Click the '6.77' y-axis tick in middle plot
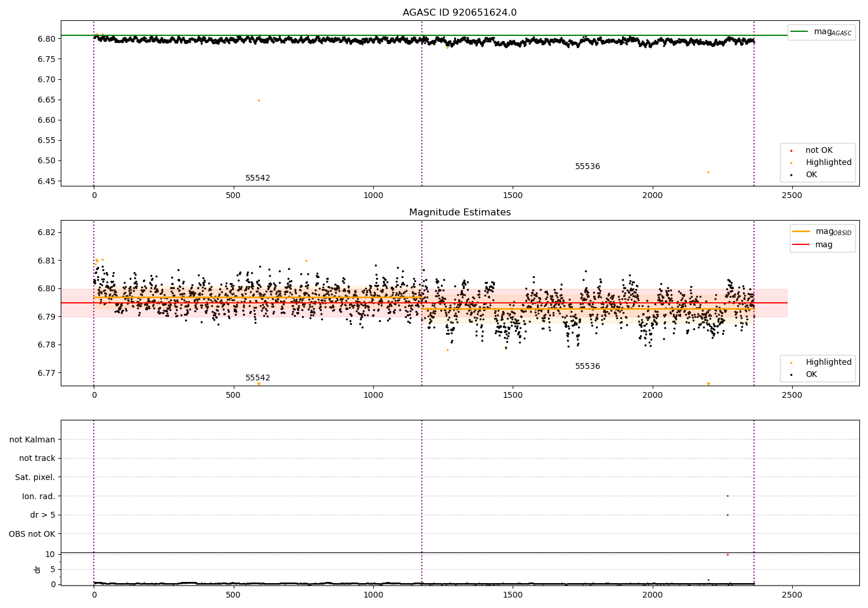Viewport: 868px width, 608px height. point(46,373)
